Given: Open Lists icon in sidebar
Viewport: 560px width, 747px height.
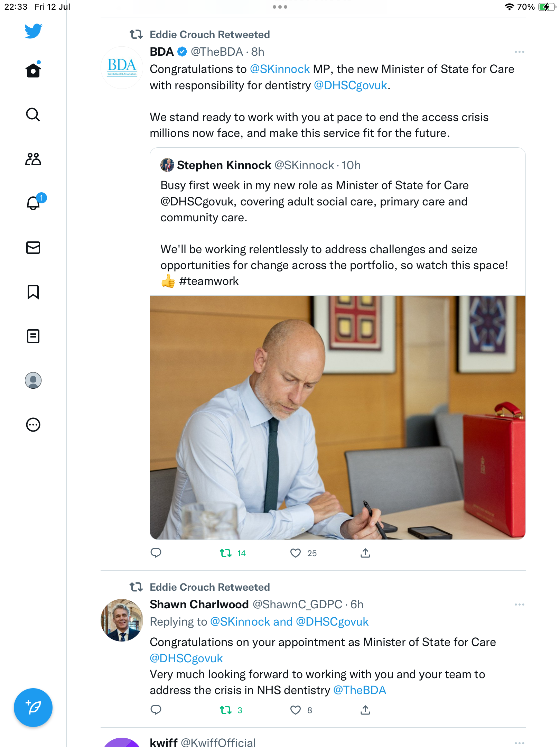Looking at the screenshot, I should tap(33, 336).
